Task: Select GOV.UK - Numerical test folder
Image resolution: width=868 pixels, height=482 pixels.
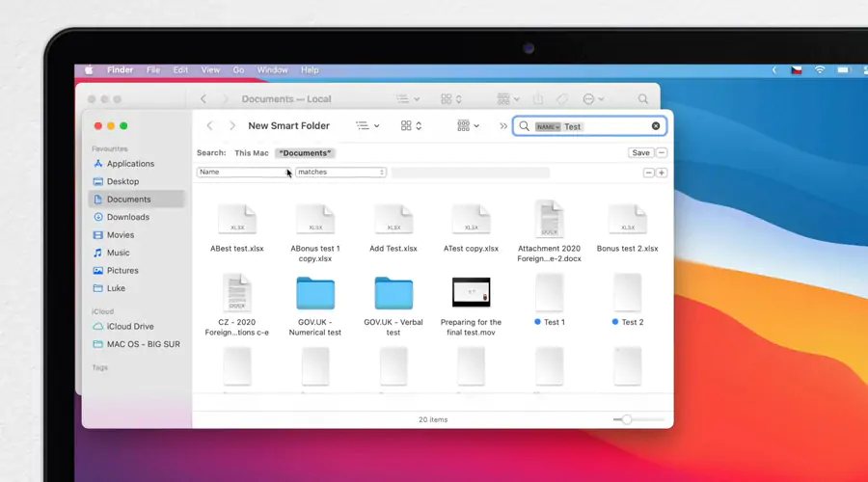Action: coord(315,293)
